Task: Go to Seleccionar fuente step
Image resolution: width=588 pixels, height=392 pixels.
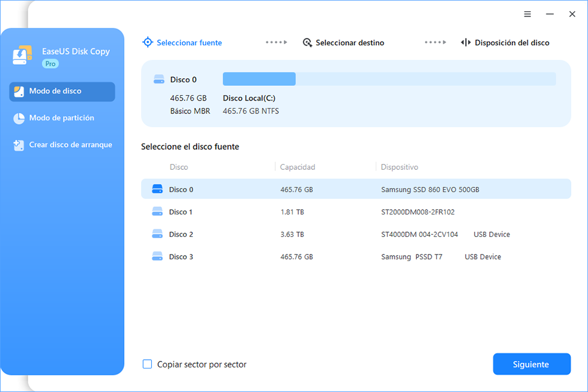Action: 182,43
